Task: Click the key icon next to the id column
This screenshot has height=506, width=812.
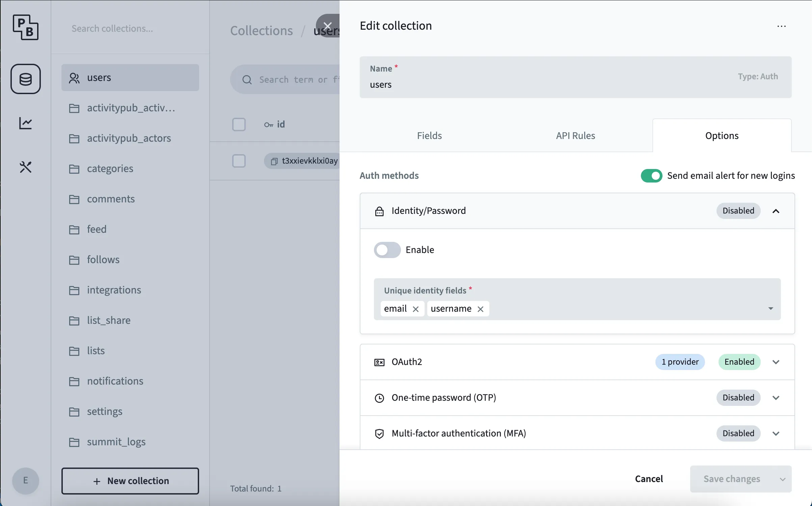Action: [268, 124]
